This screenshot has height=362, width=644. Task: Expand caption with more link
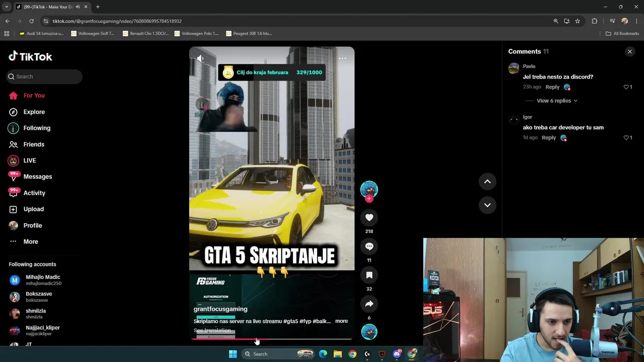pos(341,321)
